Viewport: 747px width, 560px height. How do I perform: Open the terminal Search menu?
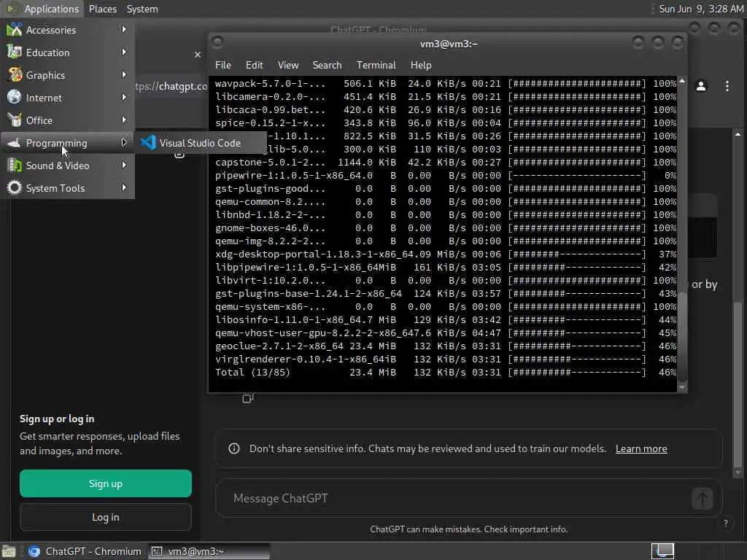pos(327,65)
